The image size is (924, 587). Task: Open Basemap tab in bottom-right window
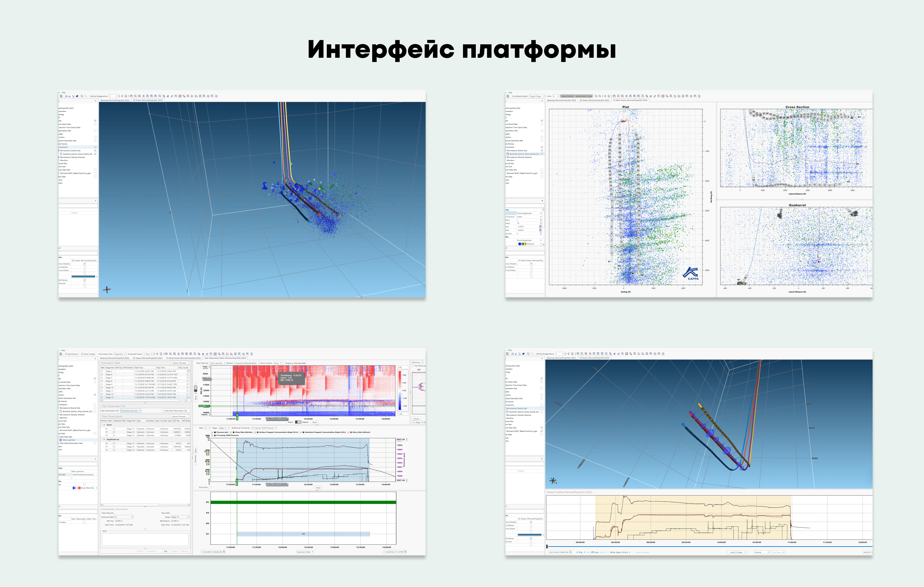pos(561,358)
